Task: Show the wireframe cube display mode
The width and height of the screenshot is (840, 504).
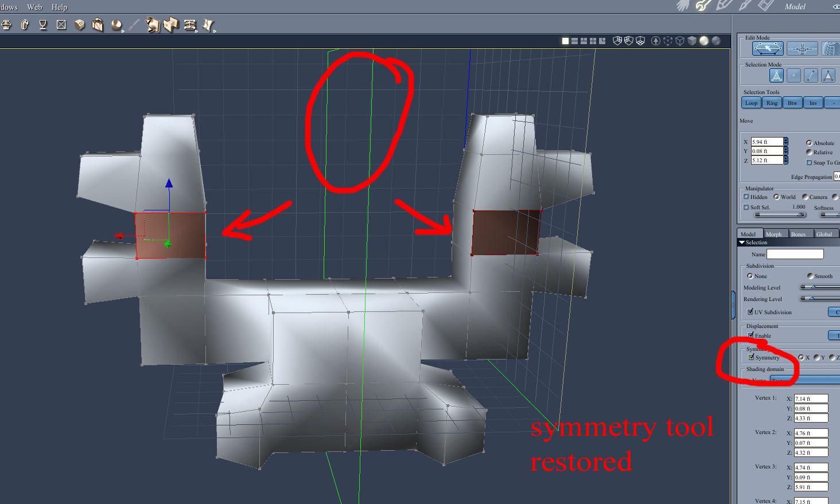Action: tap(680, 41)
